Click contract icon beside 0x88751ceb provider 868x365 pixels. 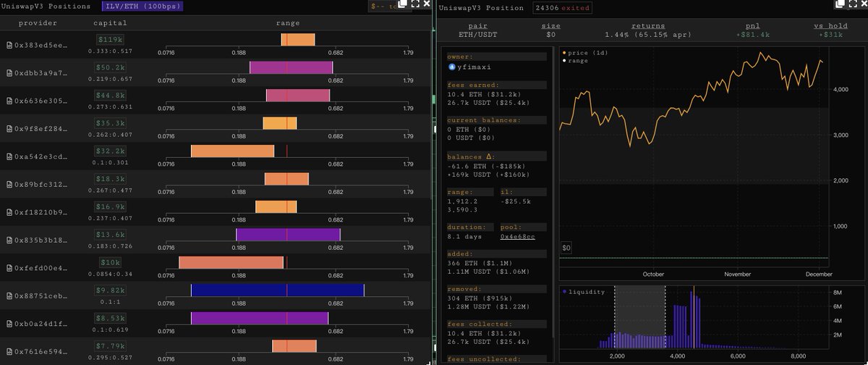[x=9, y=295]
